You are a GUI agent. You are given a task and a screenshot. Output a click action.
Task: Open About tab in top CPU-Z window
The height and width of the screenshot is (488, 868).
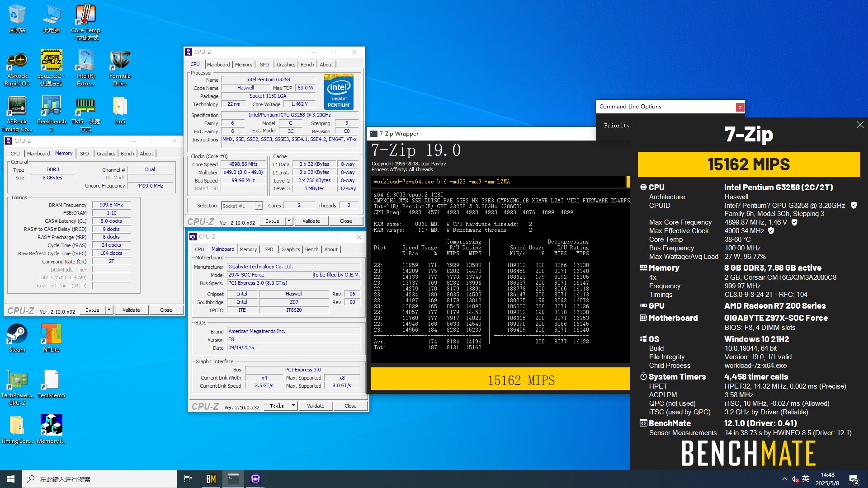pos(326,65)
